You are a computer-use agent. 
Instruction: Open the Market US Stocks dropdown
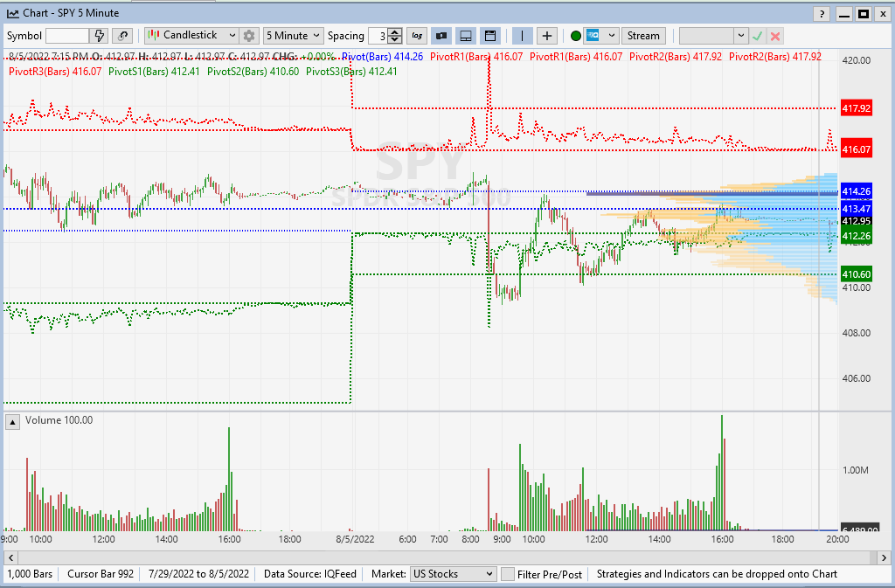click(x=453, y=574)
